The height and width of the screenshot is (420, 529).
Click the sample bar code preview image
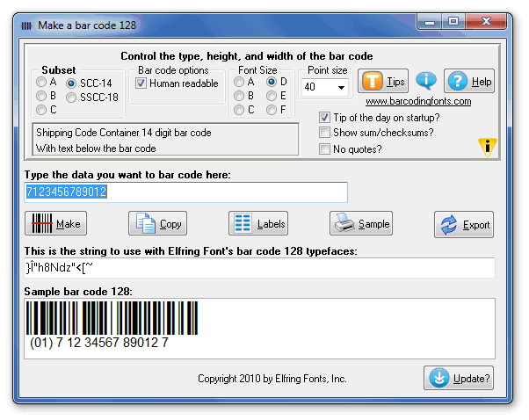(112, 318)
